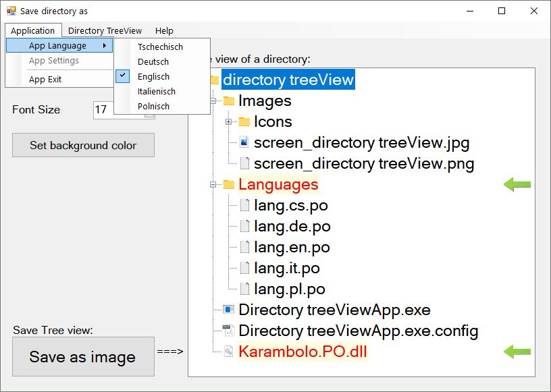Viewport: 551px width, 392px height.
Task: Switch app language to Deutsch
Action: click(x=153, y=61)
